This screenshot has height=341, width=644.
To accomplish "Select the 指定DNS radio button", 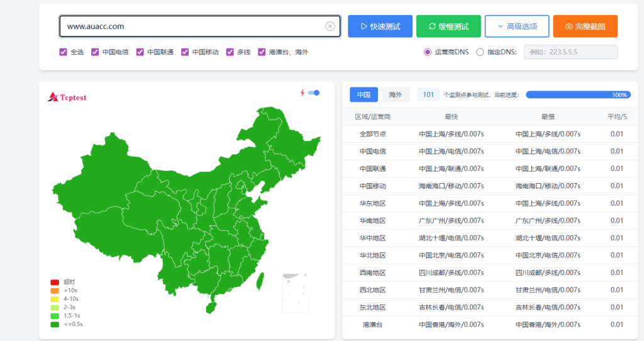I will pos(480,52).
